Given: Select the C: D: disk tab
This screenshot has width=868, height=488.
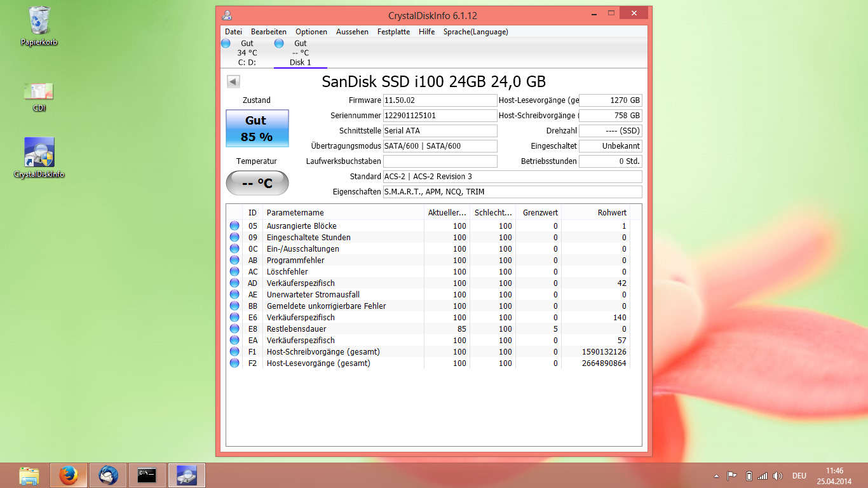Looking at the screenshot, I should tap(247, 53).
